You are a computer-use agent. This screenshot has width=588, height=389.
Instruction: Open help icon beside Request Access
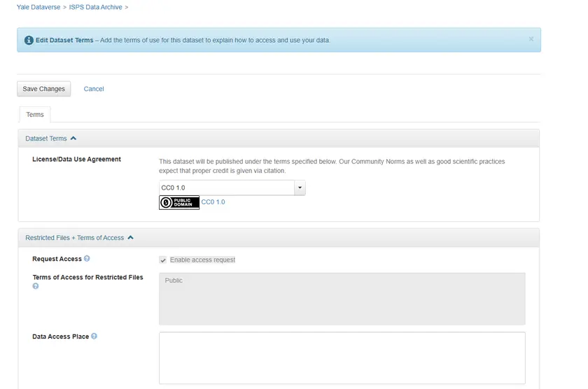[87, 259]
